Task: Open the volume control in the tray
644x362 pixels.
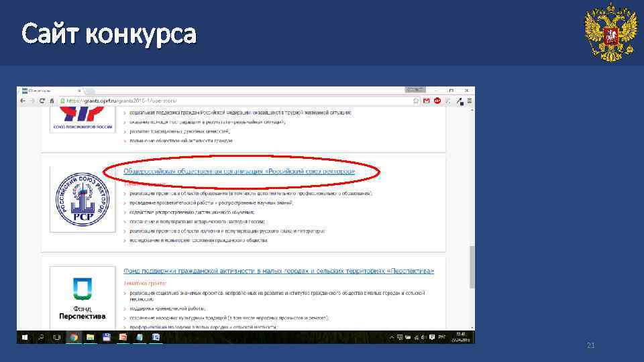Action: click(x=423, y=337)
